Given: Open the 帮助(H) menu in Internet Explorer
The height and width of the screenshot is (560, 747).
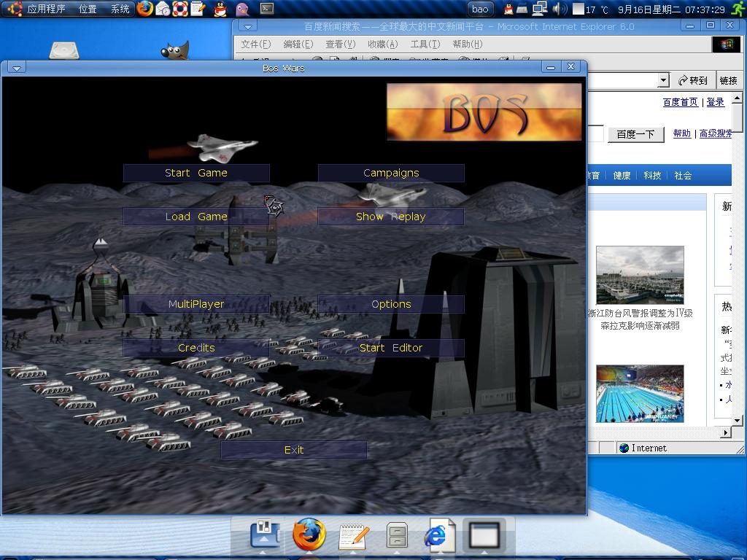Looking at the screenshot, I should coord(468,44).
